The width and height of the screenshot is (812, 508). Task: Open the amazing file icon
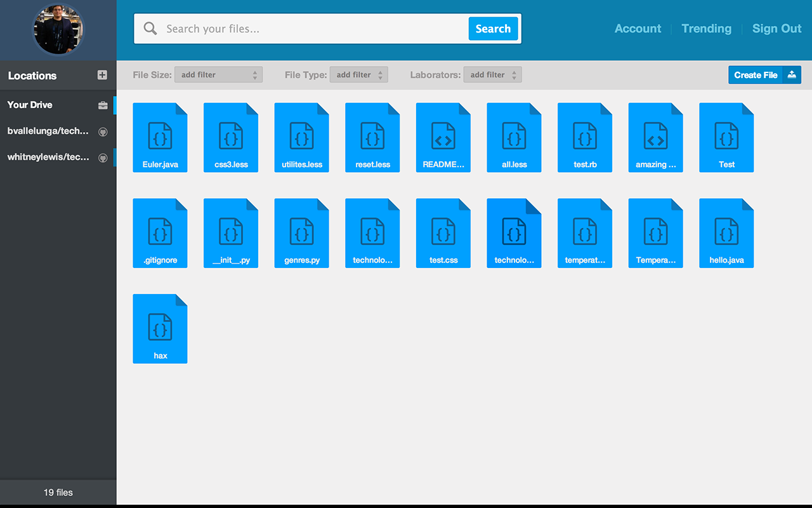656,137
